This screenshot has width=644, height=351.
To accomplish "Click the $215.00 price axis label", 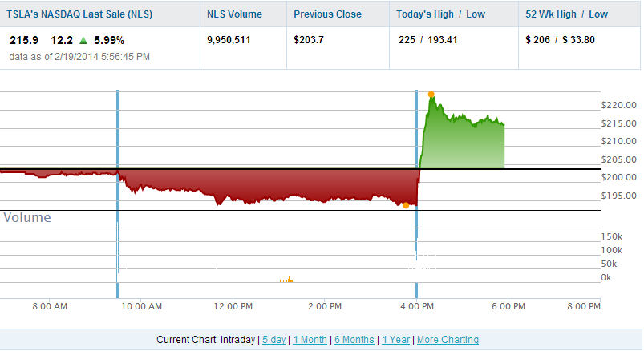I will [x=618, y=123].
